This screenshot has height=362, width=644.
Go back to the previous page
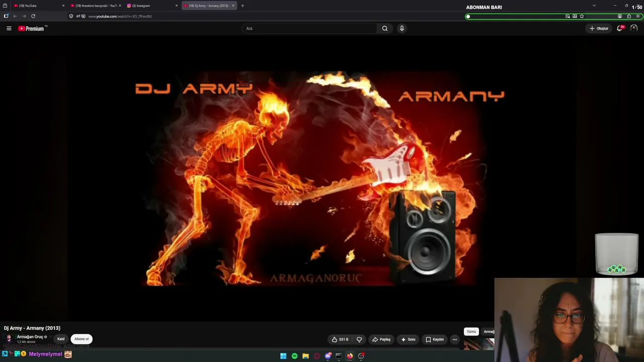tap(15, 16)
